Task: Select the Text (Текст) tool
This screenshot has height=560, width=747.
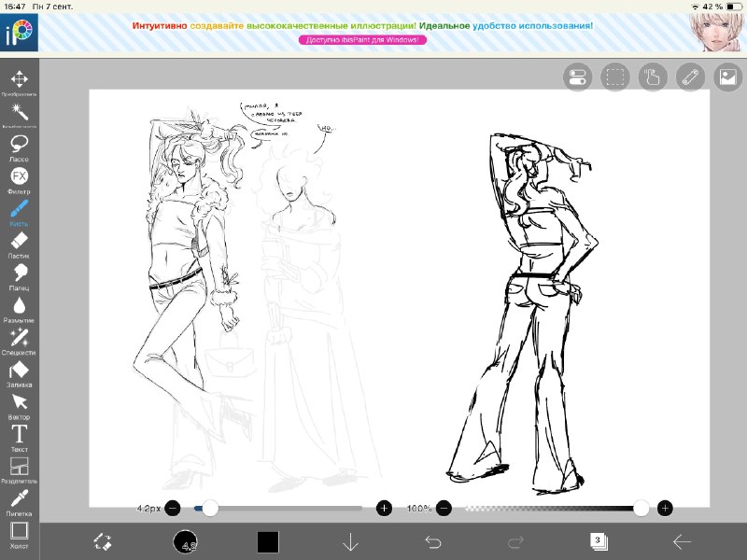Action: point(19,438)
